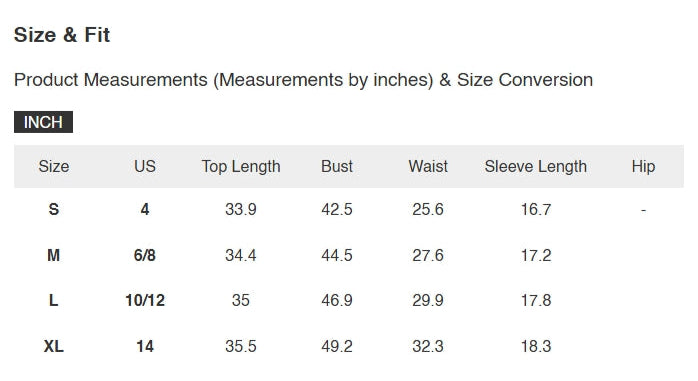Click the S size row label
698x381 pixels.
pyautogui.click(x=53, y=209)
